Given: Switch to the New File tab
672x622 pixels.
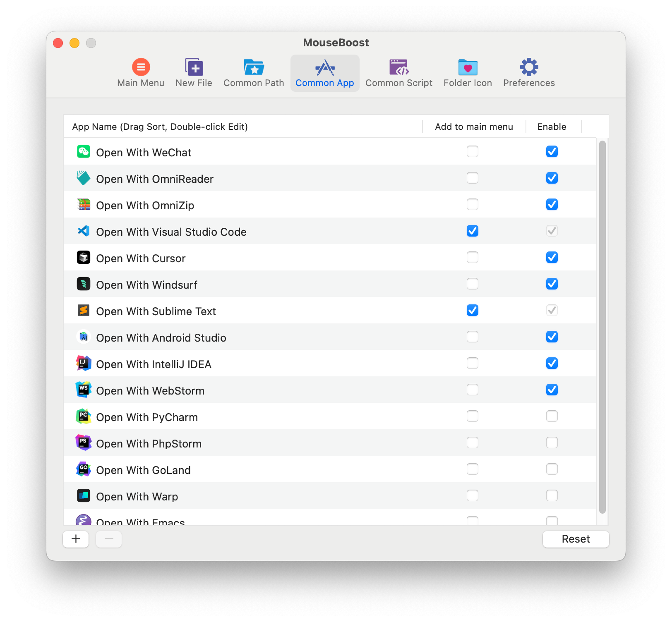Looking at the screenshot, I should pos(194,73).
